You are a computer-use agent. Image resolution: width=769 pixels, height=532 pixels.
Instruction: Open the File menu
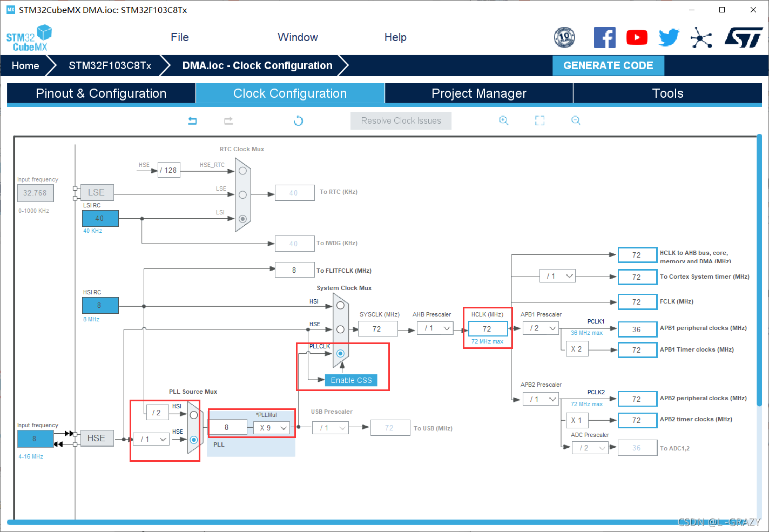coord(180,37)
